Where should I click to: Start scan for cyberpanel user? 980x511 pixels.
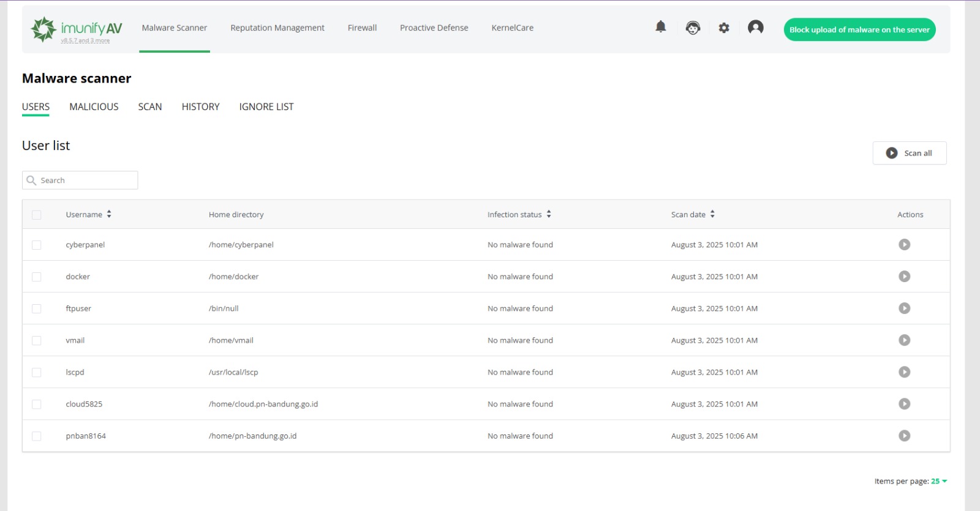(x=904, y=245)
